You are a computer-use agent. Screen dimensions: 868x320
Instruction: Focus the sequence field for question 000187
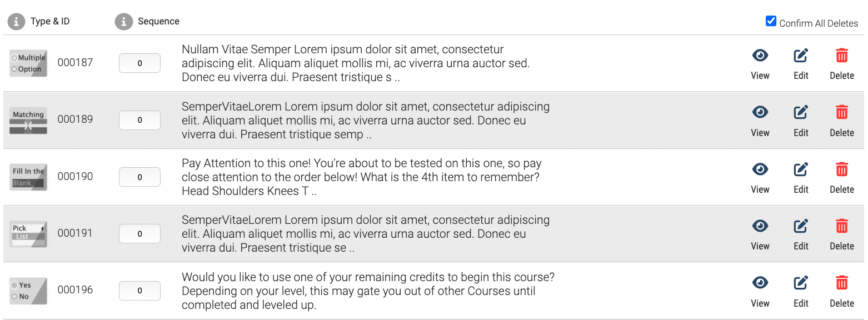(x=139, y=63)
